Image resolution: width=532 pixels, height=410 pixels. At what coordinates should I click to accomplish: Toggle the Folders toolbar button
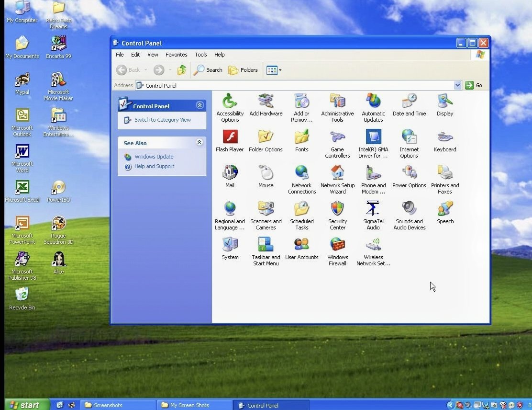pos(243,70)
